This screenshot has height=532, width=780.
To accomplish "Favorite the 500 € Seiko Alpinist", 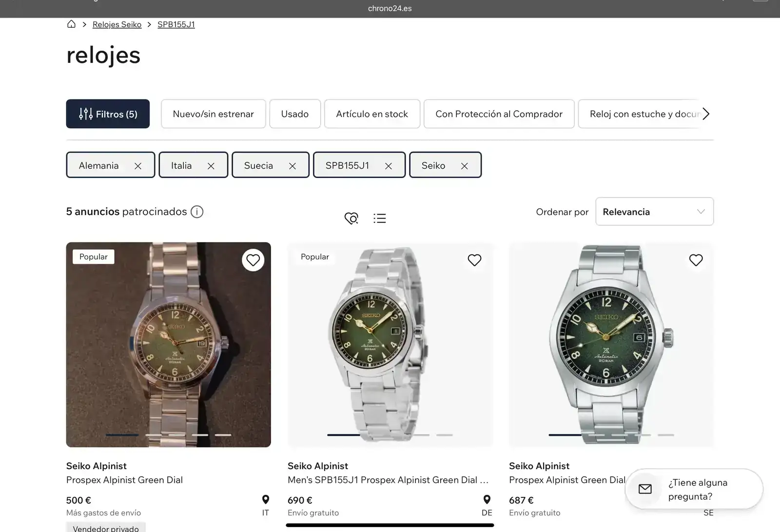I will pyautogui.click(x=253, y=260).
